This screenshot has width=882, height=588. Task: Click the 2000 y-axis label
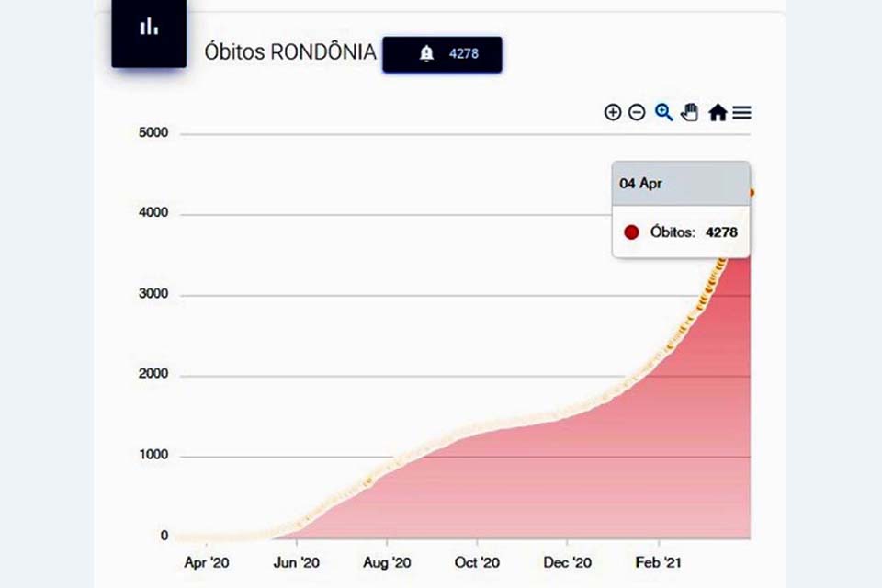point(153,375)
